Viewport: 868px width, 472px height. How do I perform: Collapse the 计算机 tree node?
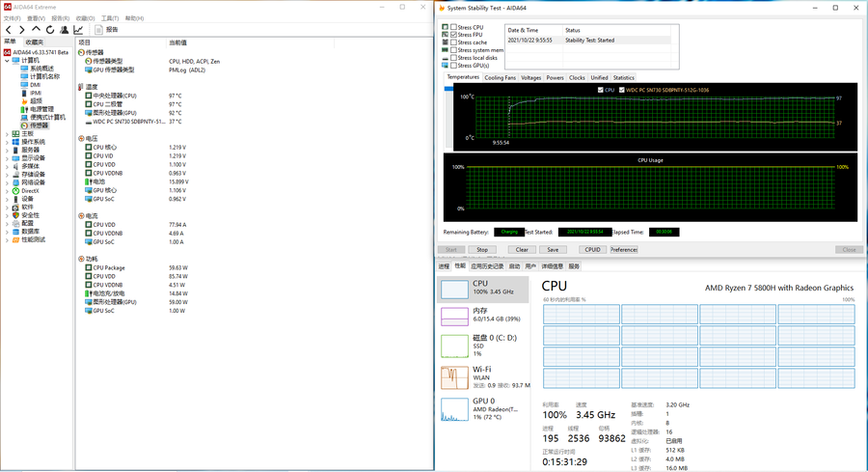[x=7, y=61]
